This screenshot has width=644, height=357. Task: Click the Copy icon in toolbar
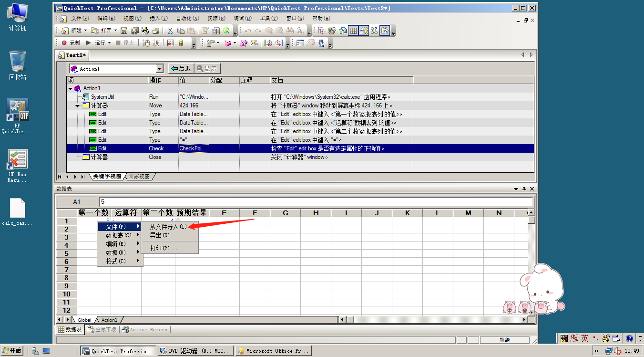[181, 31]
